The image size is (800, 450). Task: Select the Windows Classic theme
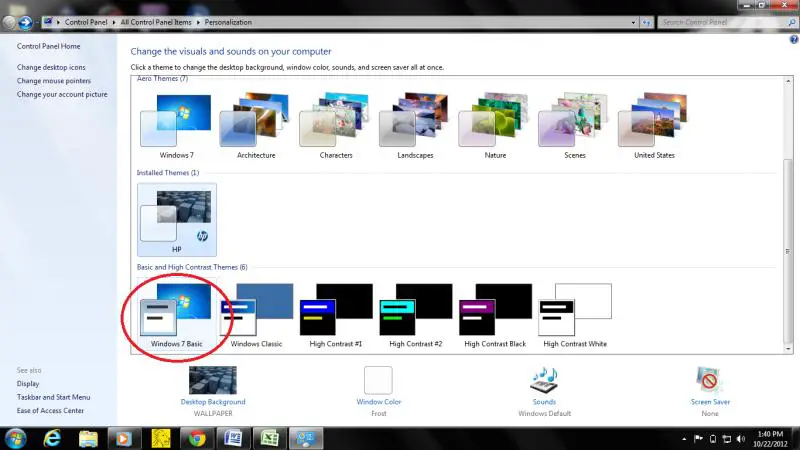(256, 315)
